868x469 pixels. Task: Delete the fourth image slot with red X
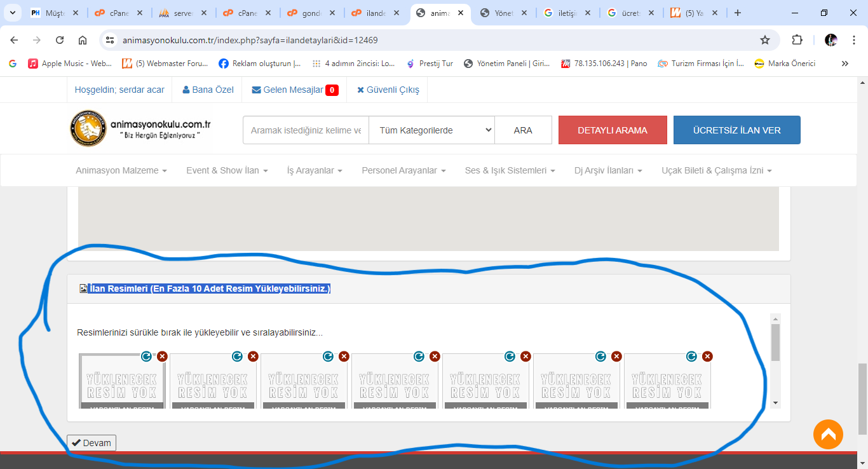pos(435,357)
